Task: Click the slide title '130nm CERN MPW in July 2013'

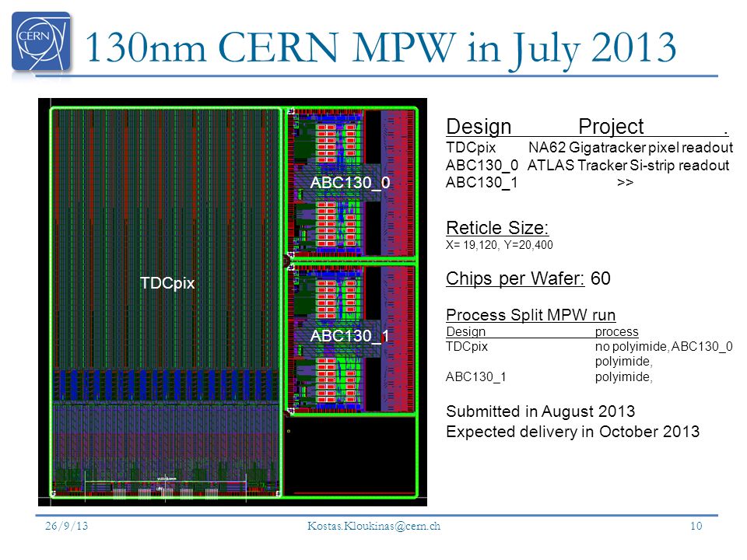Action: [x=381, y=47]
